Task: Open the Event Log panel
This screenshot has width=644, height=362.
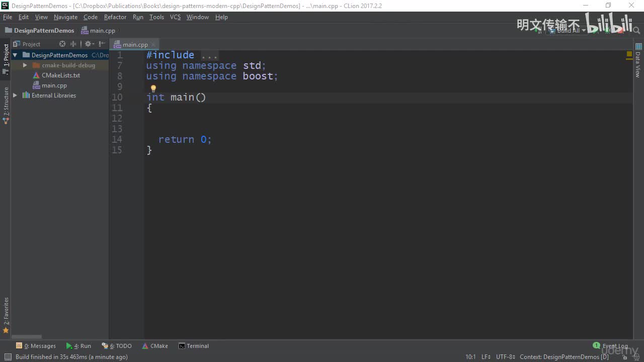Action: (x=610, y=346)
